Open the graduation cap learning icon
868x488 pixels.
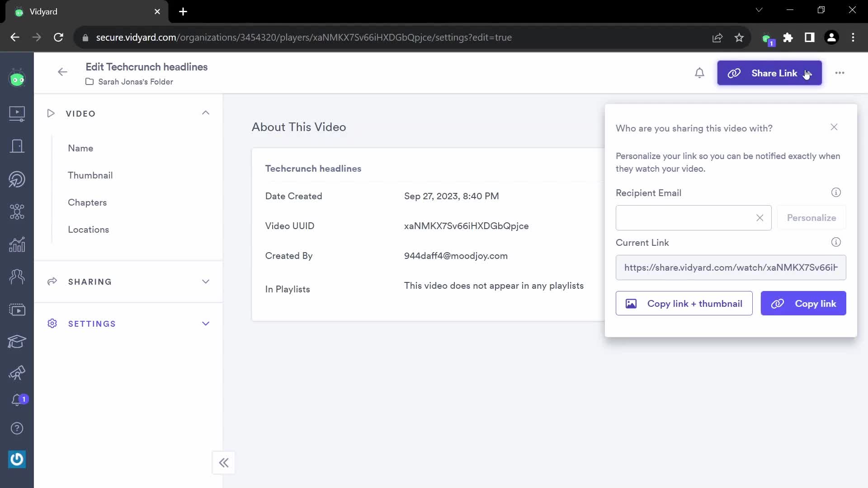pyautogui.click(x=17, y=341)
